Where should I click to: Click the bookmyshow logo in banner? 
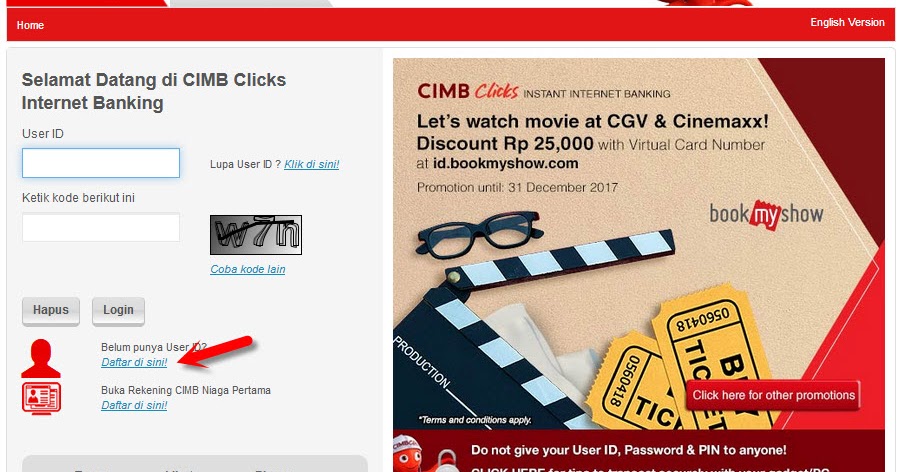(x=766, y=215)
